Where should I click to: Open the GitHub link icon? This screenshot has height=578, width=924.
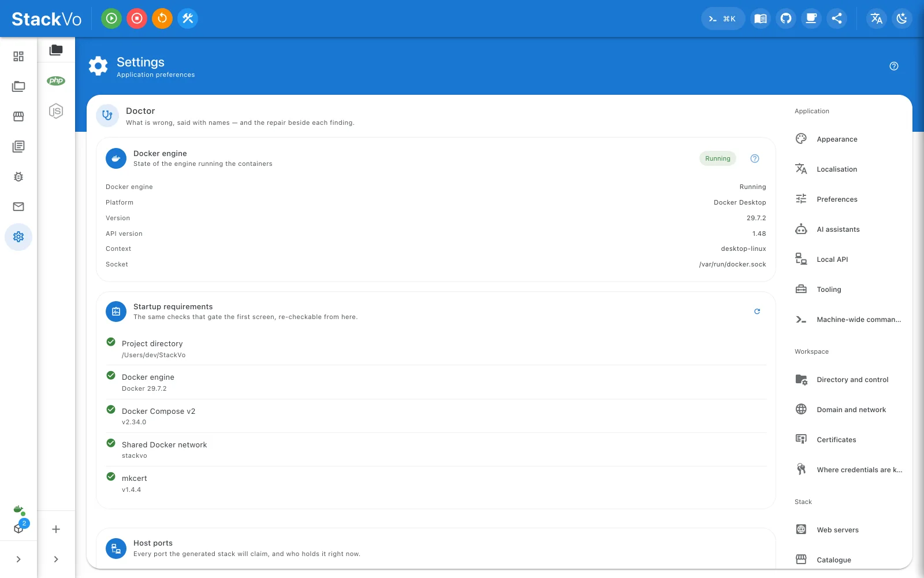[x=786, y=18]
